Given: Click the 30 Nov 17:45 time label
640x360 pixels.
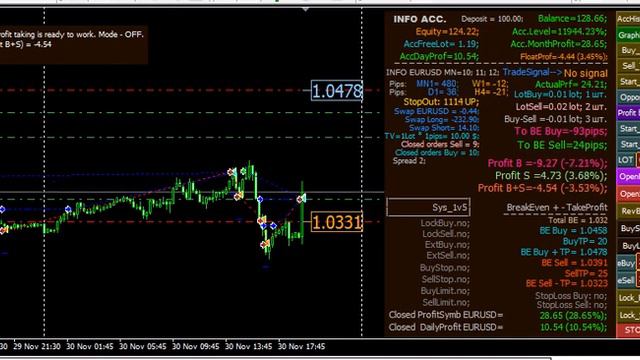Looking at the screenshot, I should point(302,347).
